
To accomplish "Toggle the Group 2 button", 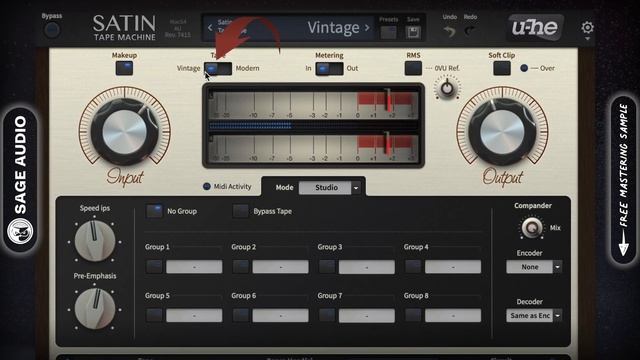I will click(x=241, y=267).
